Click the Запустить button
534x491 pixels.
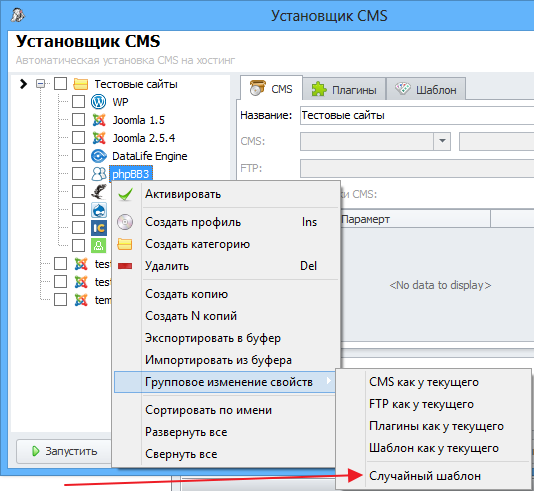[x=64, y=451]
